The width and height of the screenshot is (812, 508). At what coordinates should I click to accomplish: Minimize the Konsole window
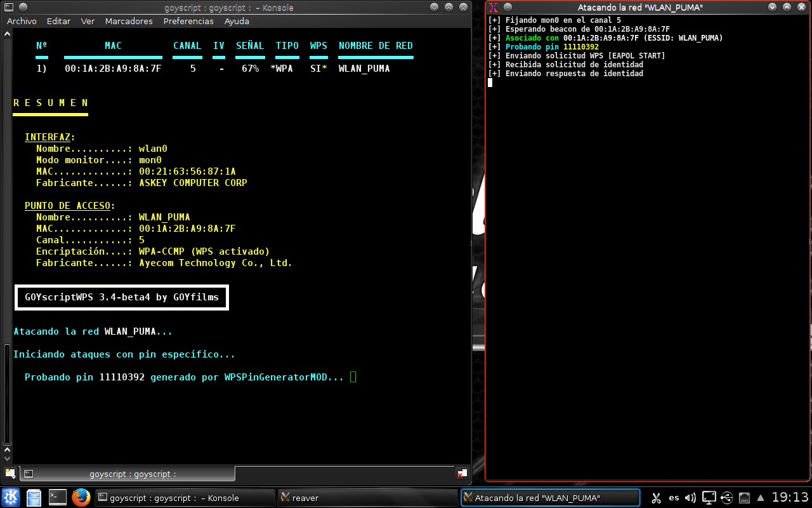coord(434,7)
